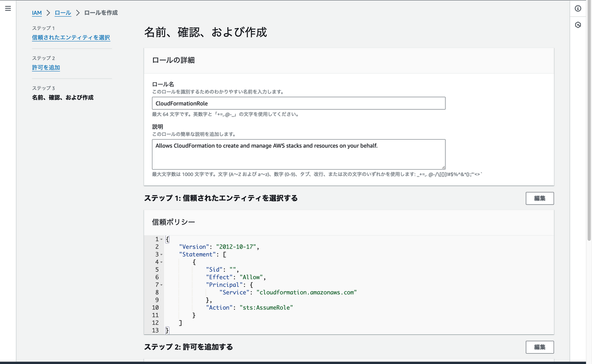Click the 信頼ポリシー panel heading
The image size is (592, 364).
tap(173, 222)
